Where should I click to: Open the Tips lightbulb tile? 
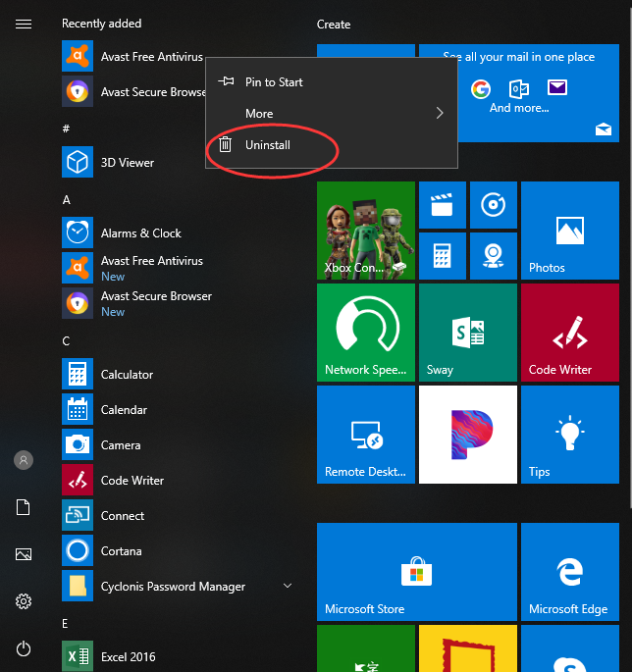coord(570,435)
